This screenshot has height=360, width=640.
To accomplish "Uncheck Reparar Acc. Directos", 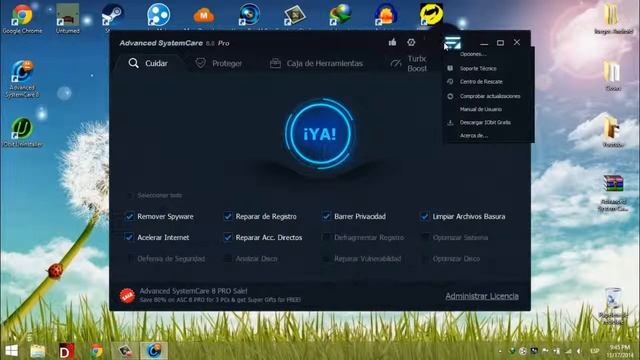I will coord(228,237).
